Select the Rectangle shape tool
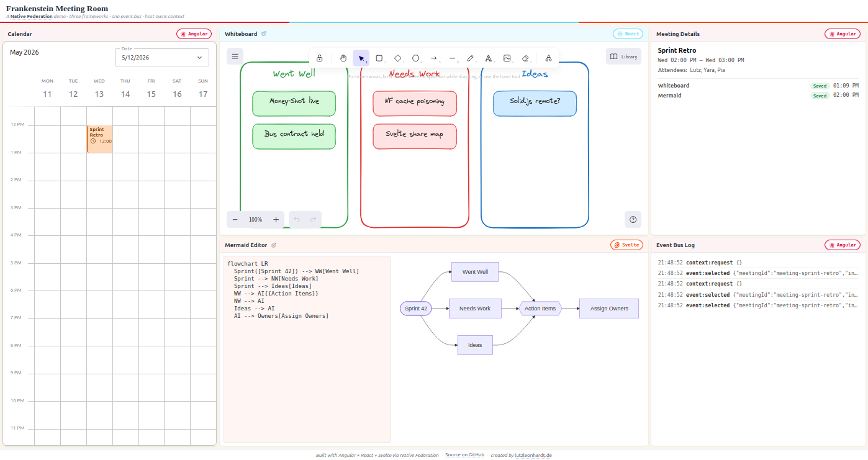This screenshot has width=868, height=460. (x=379, y=58)
